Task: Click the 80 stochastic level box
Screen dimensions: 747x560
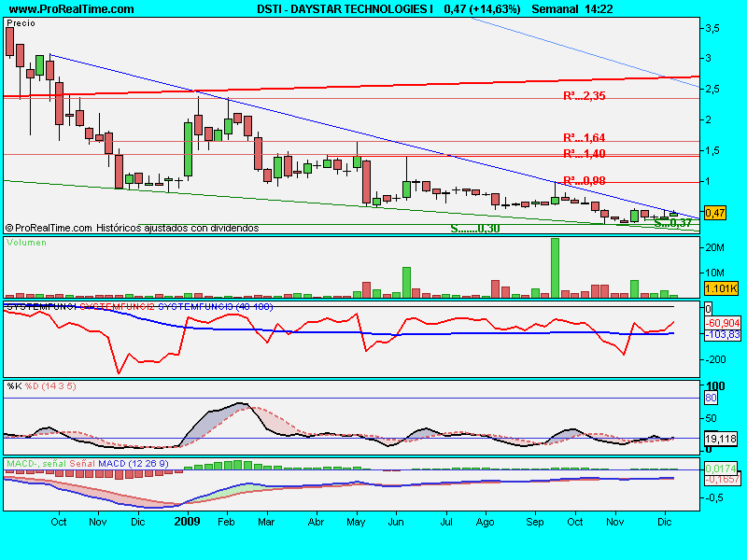Action: 711,398
